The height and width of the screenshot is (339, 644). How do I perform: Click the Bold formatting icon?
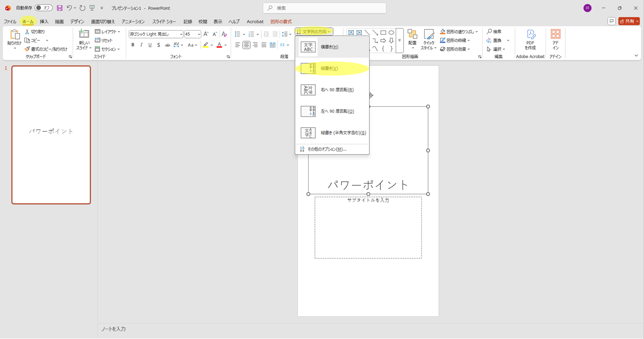coord(133,45)
